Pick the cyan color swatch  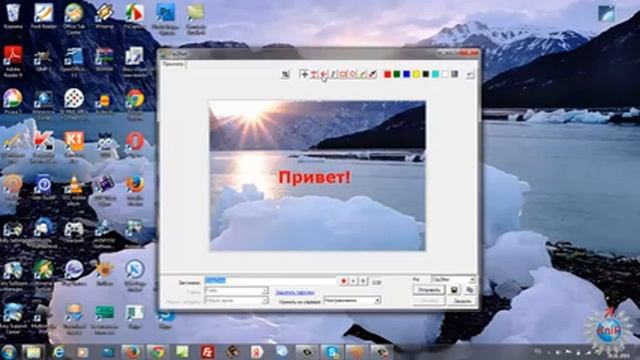click(435, 74)
